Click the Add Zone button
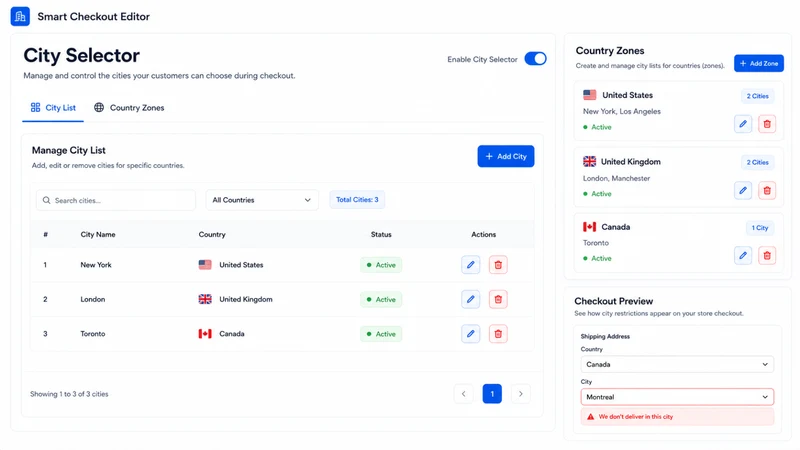The image size is (800, 450). click(759, 63)
